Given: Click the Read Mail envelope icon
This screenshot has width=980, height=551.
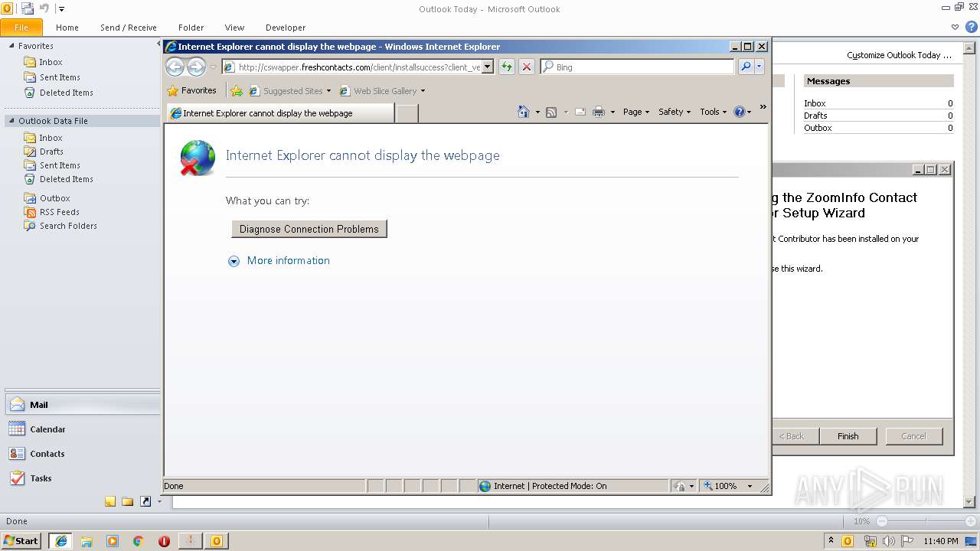Looking at the screenshot, I should [x=580, y=112].
